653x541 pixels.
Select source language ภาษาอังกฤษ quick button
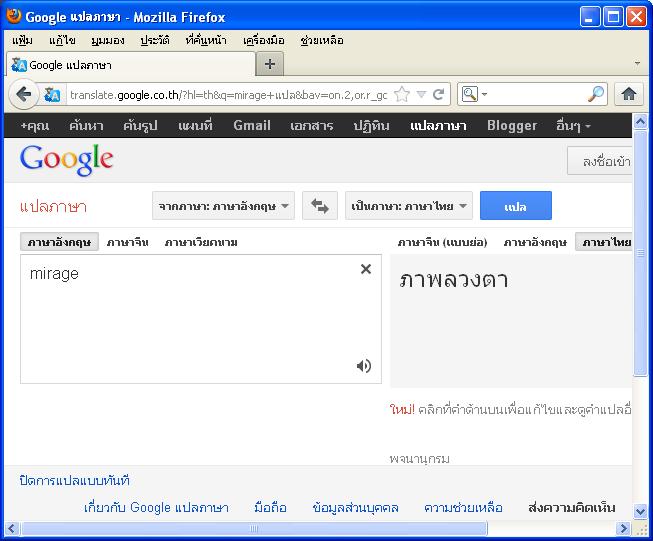click(x=59, y=242)
